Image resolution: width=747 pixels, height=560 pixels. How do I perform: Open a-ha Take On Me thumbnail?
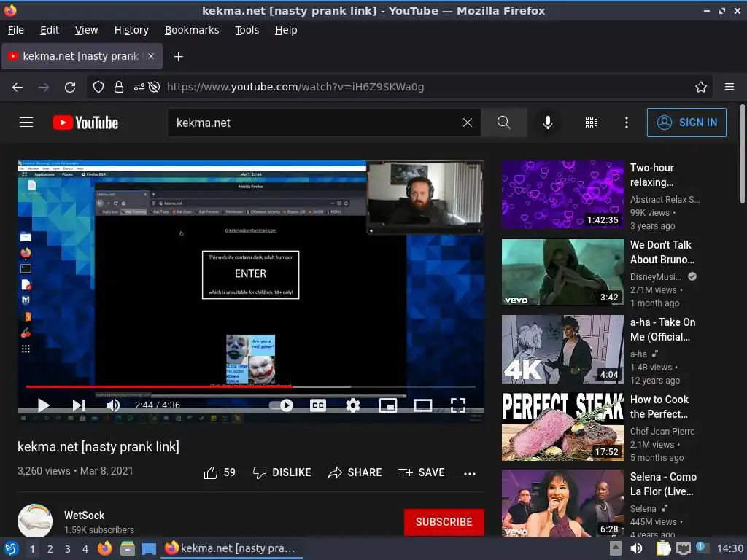click(562, 349)
